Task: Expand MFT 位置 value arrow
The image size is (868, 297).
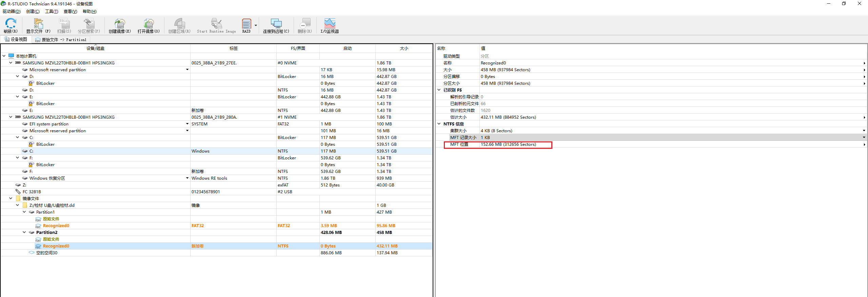Action: point(864,144)
